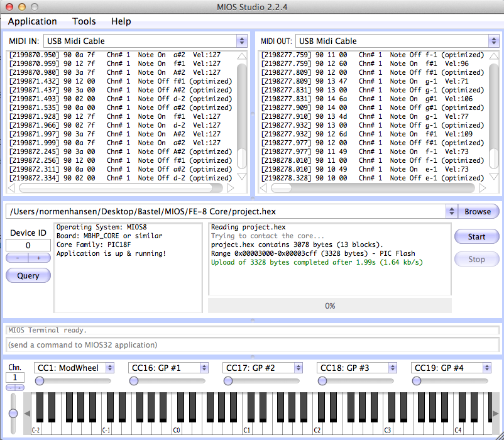Query the core with the Query button
This screenshot has height=440, width=504.
click(28, 275)
